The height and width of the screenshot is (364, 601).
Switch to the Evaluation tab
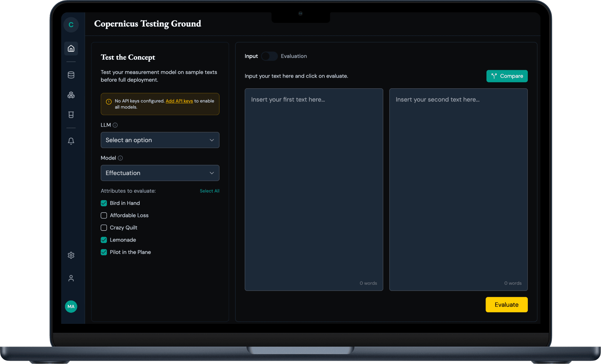pos(294,56)
